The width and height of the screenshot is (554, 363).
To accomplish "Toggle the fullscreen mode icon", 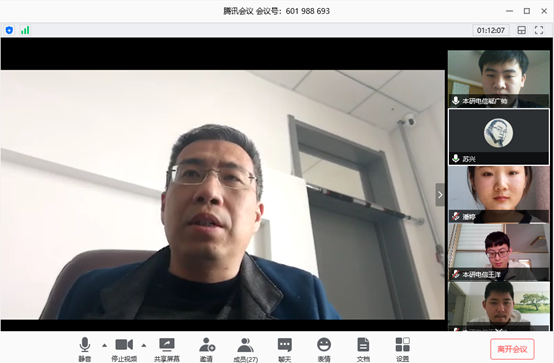I will 539,30.
